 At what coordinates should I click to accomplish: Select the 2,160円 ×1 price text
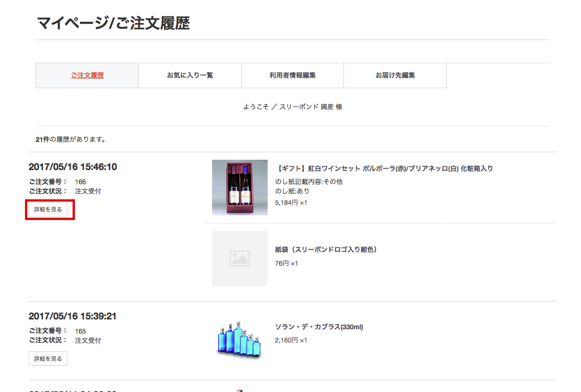tap(291, 340)
